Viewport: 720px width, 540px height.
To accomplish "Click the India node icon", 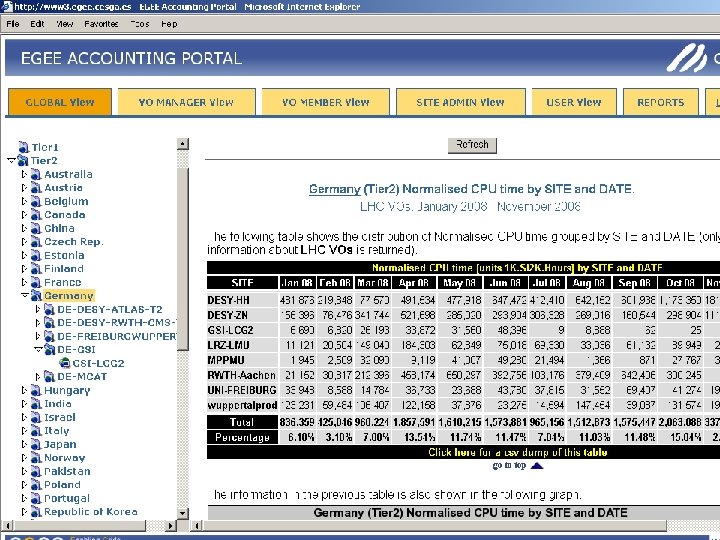I will pyautogui.click(x=36, y=404).
